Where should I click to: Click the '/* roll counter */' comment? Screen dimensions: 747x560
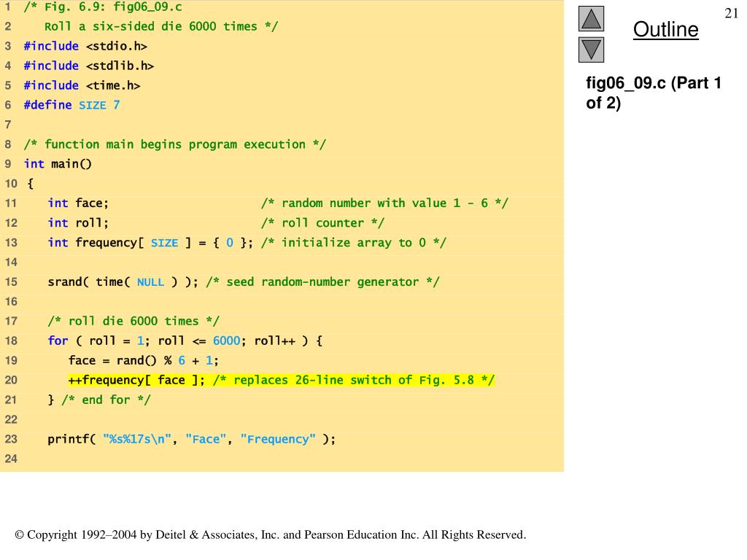coord(322,223)
